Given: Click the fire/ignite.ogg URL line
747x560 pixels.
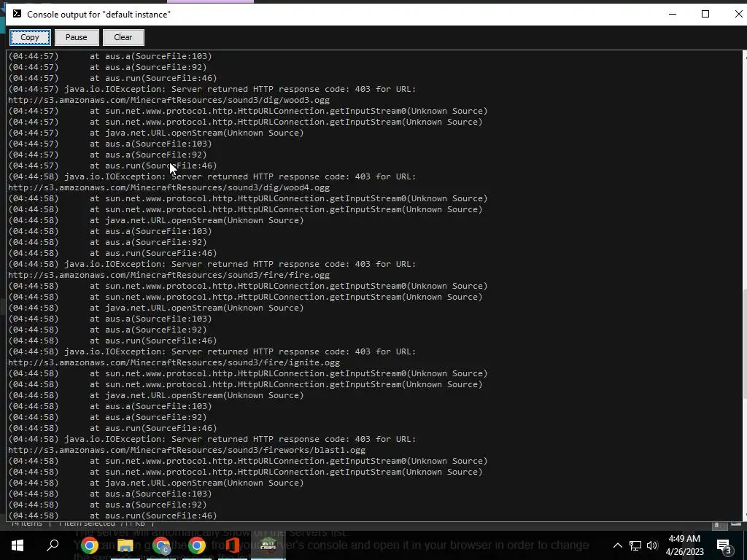Looking at the screenshot, I should tap(174, 363).
